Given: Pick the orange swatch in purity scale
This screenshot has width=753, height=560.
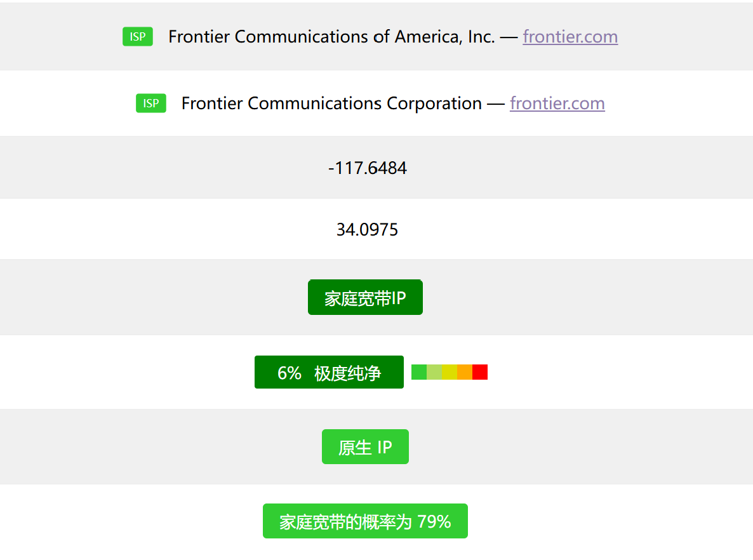Looking at the screenshot, I should click(465, 372).
